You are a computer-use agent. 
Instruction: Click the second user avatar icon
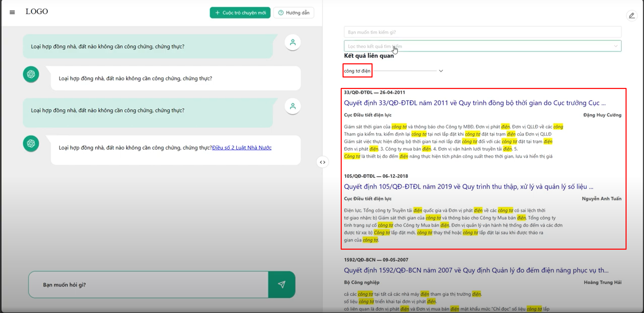(292, 106)
